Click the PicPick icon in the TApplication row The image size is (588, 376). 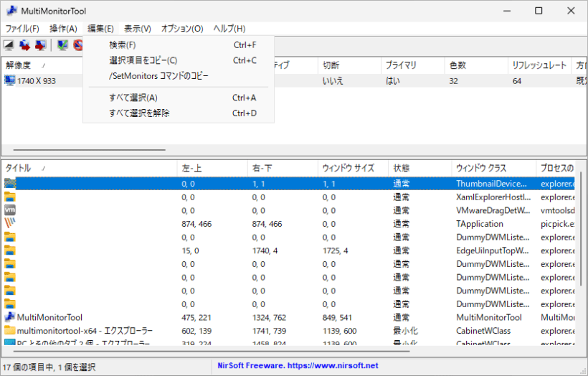point(10,224)
